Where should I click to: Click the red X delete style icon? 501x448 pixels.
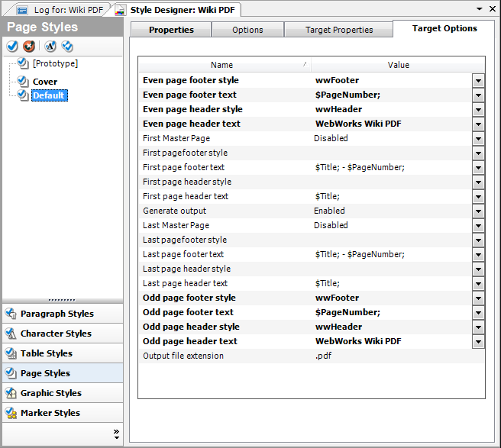(x=29, y=47)
